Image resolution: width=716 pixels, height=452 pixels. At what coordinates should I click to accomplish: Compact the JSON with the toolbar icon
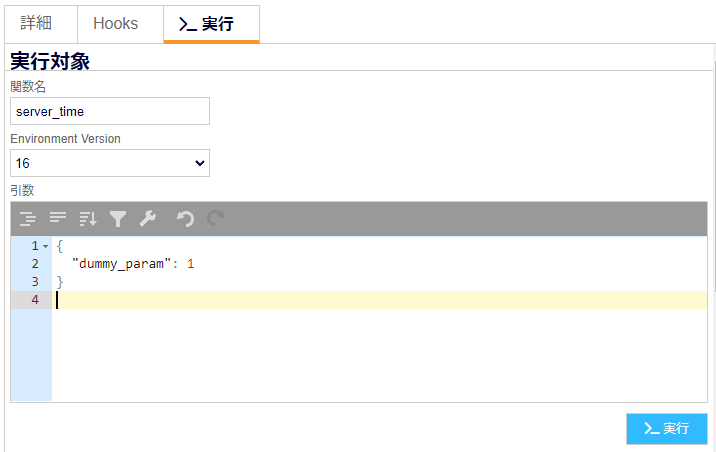tap(58, 219)
